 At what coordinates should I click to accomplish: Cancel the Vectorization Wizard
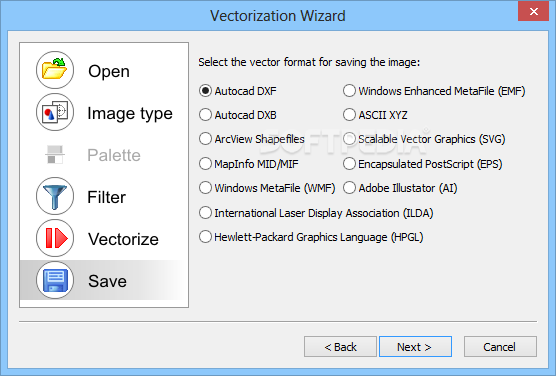[500, 347]
